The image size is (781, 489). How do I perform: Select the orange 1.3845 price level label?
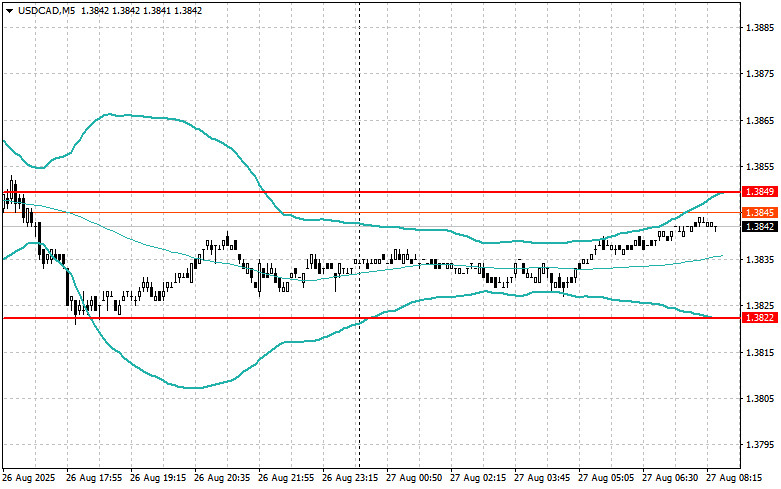(760, 213)
